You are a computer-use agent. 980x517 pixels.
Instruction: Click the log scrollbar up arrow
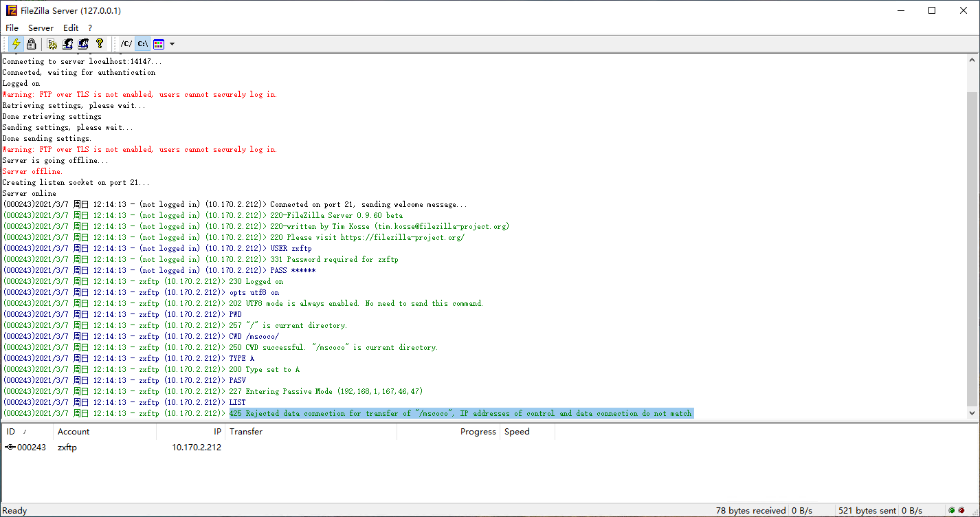click(x=972, y=61)
